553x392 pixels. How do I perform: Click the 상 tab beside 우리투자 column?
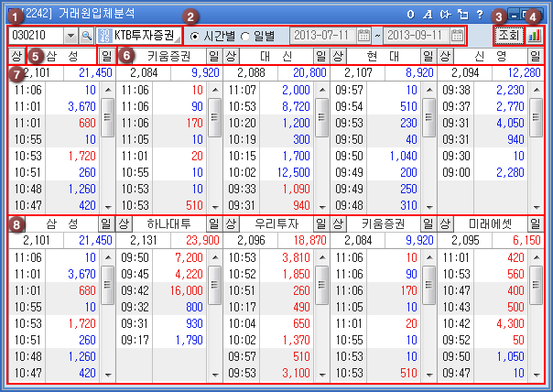tap(231, 224)
